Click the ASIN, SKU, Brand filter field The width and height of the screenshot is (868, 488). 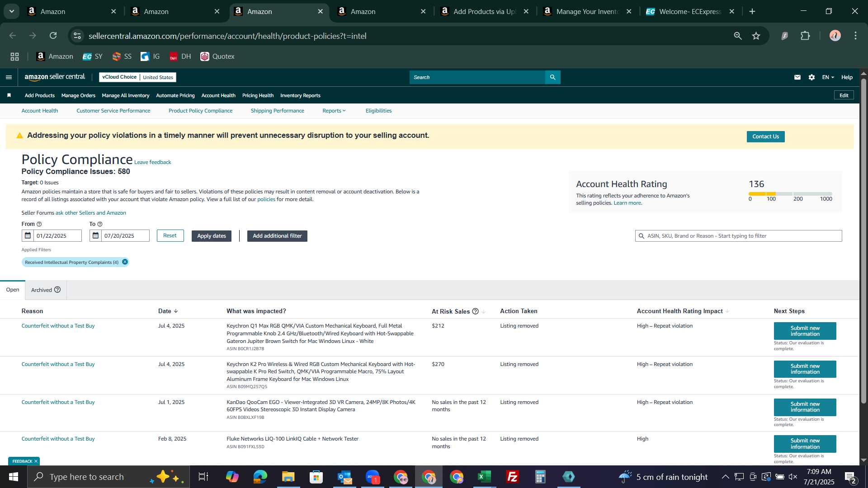[738, 236]
